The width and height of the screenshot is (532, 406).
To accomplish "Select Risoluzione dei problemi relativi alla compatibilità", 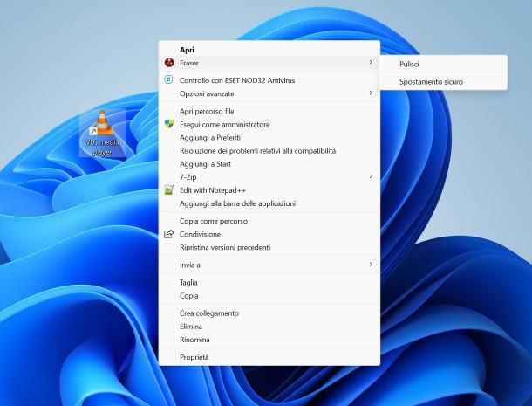I will tap(269, 151).
